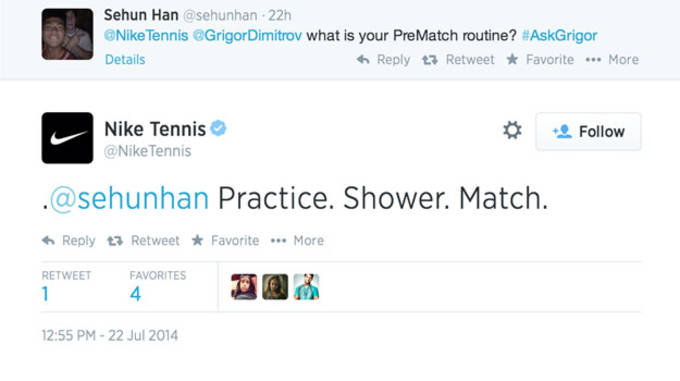Retweet Sehun Han's question tweet
The width and height of the screenshot is (680, 381).
458,59
